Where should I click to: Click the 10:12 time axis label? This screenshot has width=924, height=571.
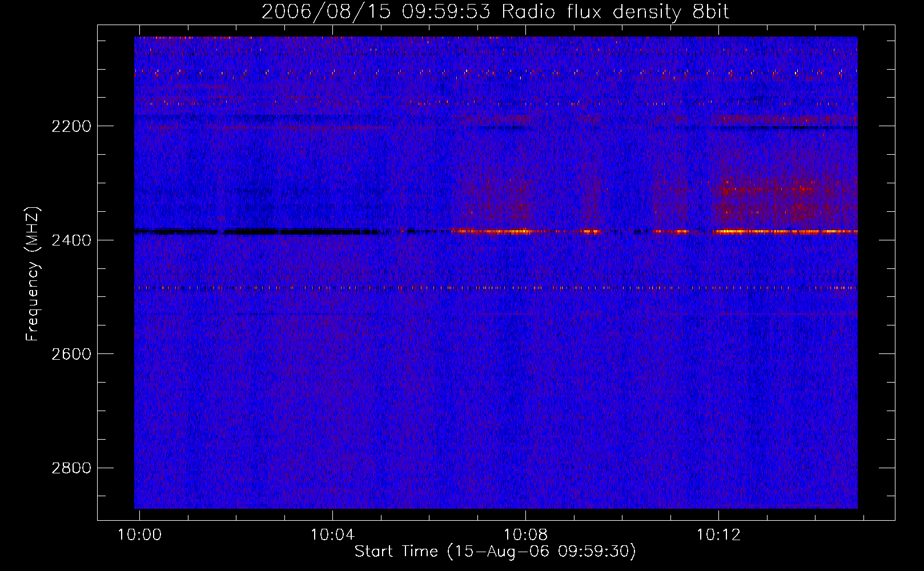(718, 534)
